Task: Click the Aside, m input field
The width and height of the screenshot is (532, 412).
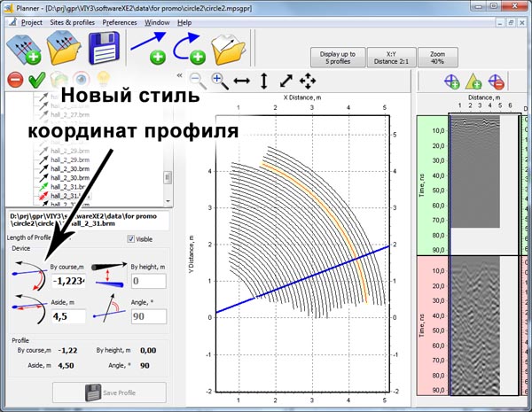Action: click(x=66, y=316)
